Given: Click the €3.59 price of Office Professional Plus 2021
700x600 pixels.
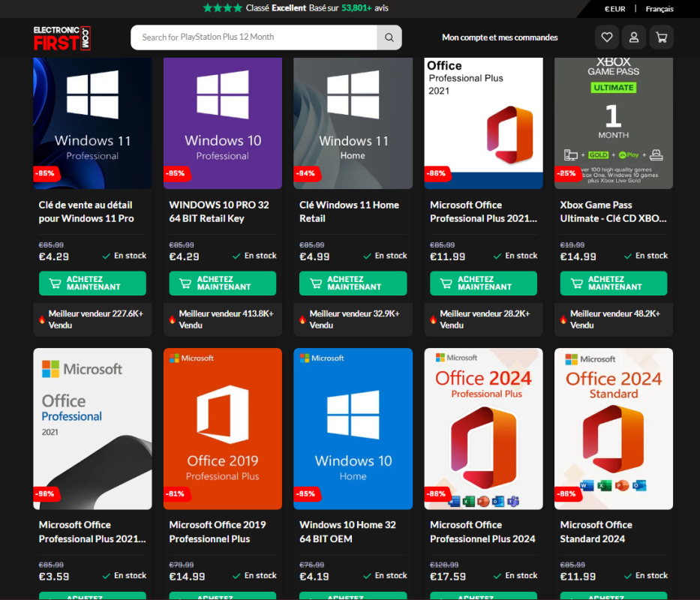Looking at the screenshot, I should click(x=54, y=577).
